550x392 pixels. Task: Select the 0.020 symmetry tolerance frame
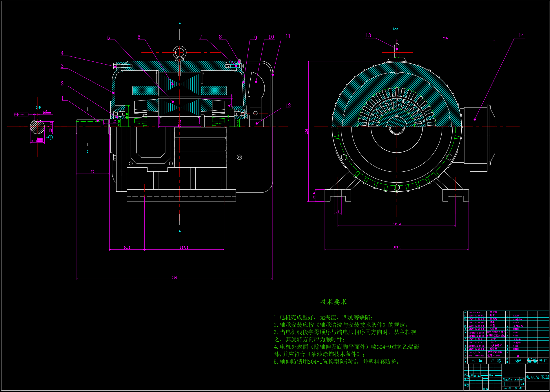[x=21, y=115]
